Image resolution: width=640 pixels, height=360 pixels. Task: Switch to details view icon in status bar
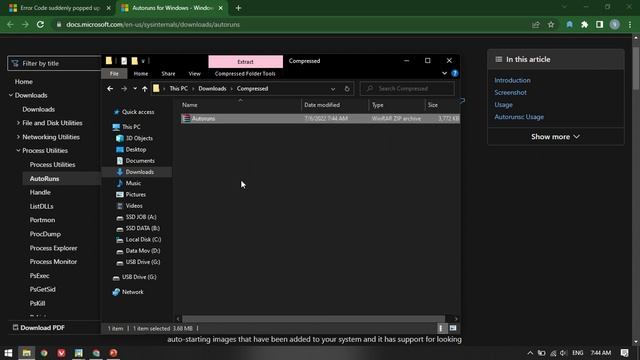441,328
